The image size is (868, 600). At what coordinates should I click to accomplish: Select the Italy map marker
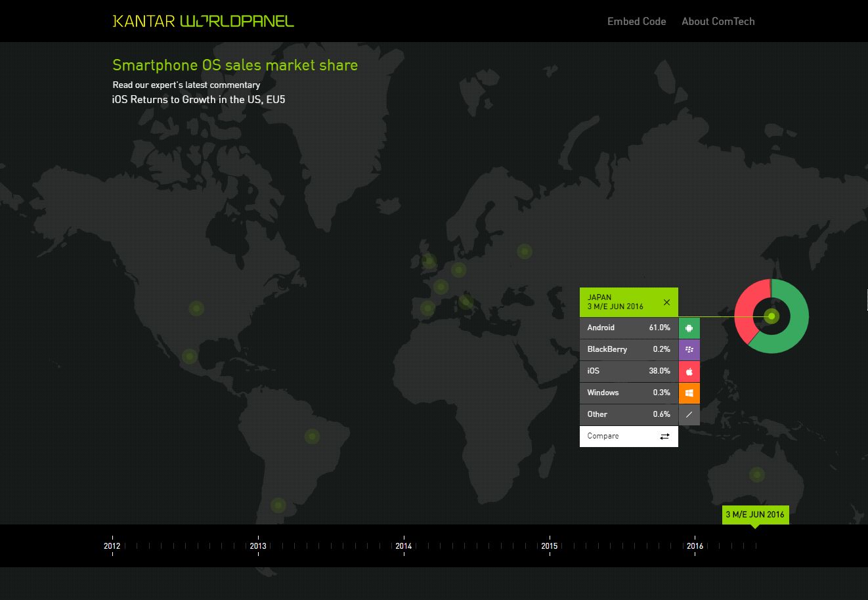point(466,301)
